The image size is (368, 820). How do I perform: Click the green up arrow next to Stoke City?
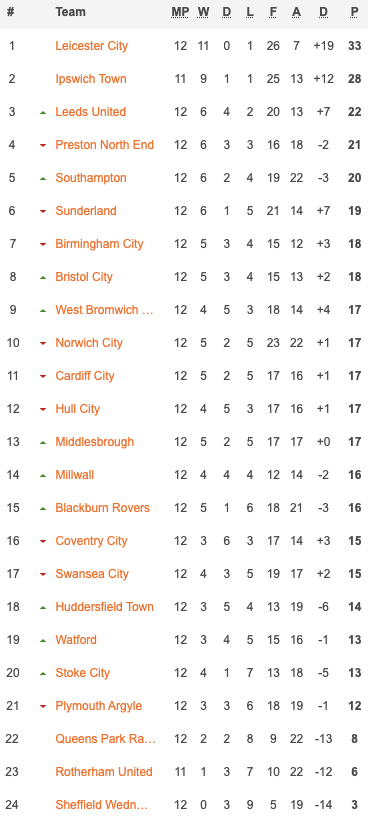43,674
